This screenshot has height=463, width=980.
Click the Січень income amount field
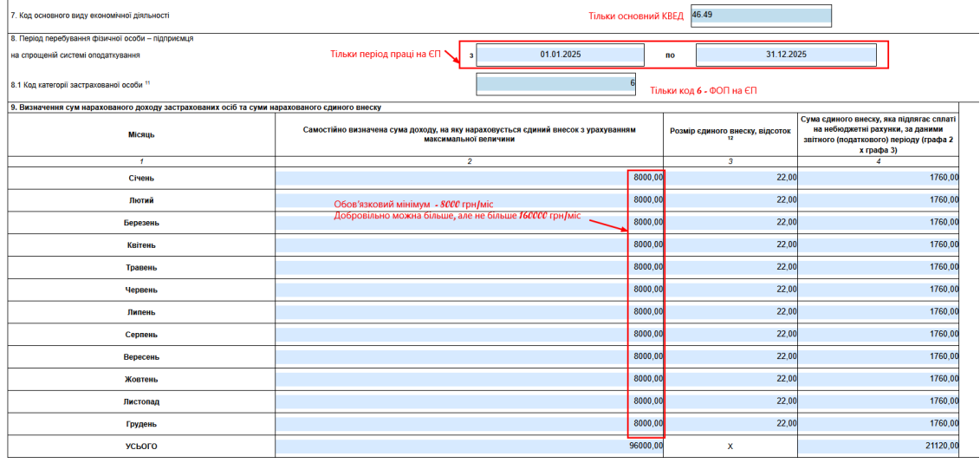(470, 179)
